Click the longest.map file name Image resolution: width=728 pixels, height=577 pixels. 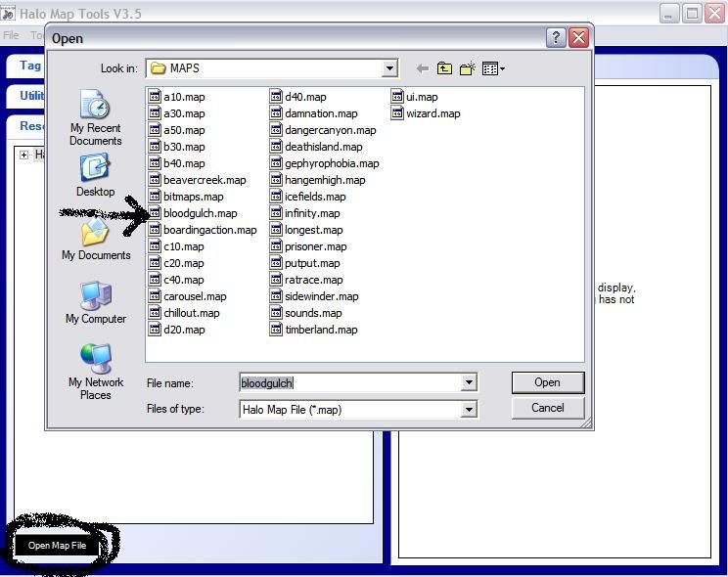coord(314,230)
